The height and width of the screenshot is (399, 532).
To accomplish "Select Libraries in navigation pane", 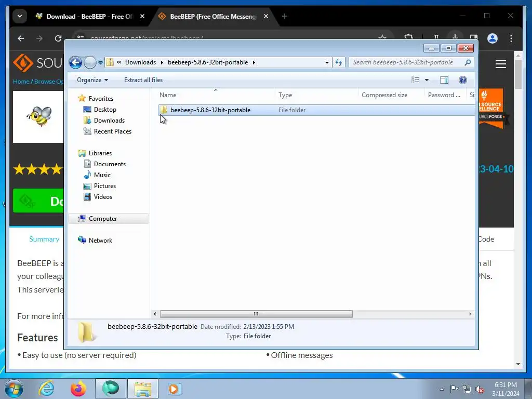I will [x=100, y=153].
